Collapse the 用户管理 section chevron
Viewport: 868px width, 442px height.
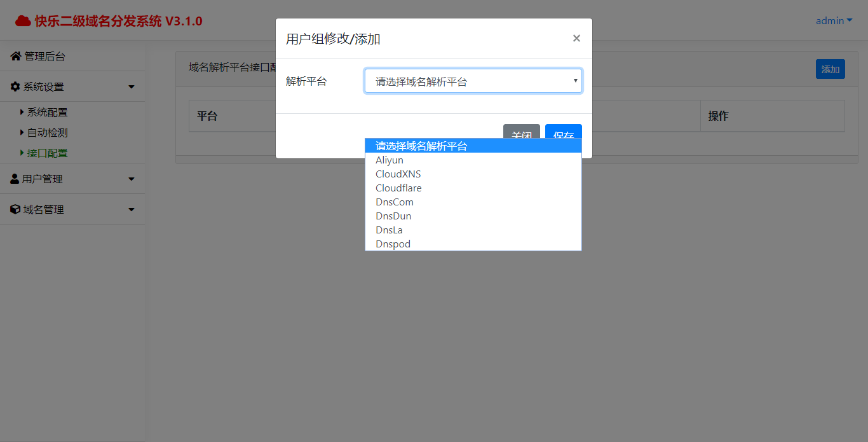pyautogui.click(x=132, y=179)
